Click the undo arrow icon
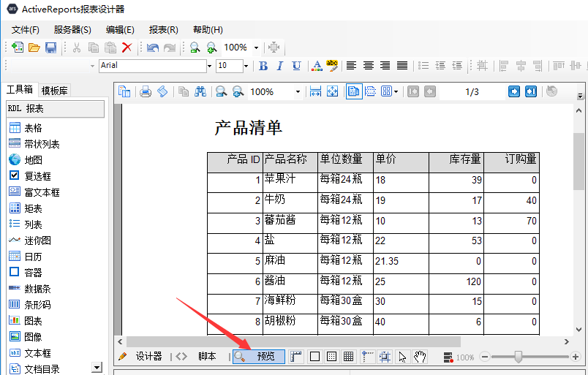The height and width of the screenshot is (375, 588). 152,48
